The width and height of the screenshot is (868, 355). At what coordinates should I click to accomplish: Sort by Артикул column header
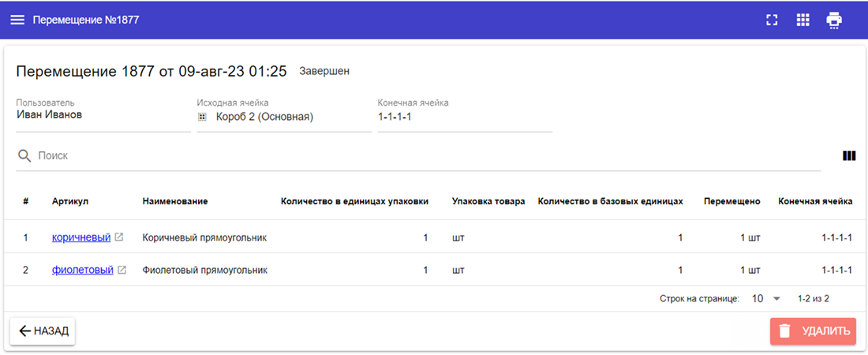(x=70, y=201)
